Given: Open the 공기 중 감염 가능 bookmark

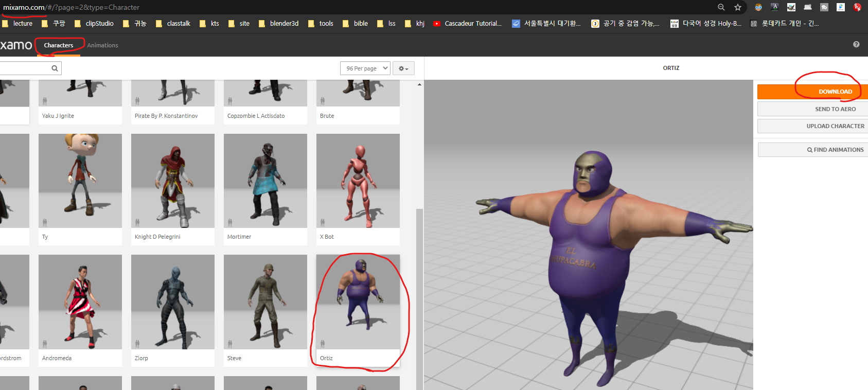Looking at the screenshot, I should (626, 24).
